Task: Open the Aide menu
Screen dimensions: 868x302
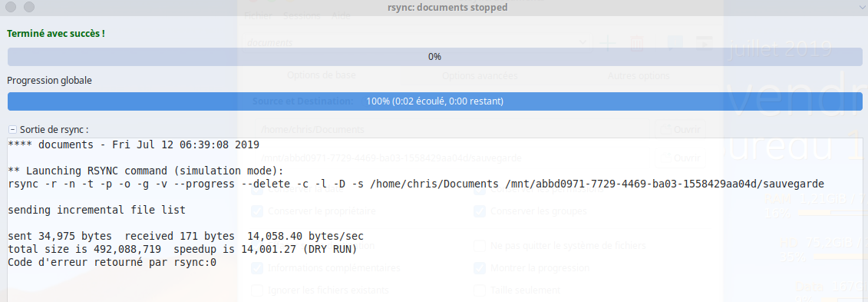Action: (341, 15)
